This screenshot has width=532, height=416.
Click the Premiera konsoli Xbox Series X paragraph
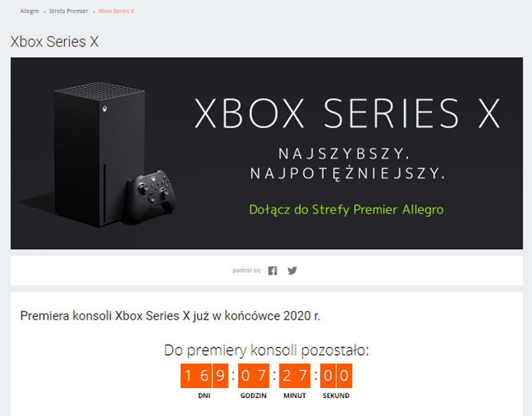coord(170,316)
